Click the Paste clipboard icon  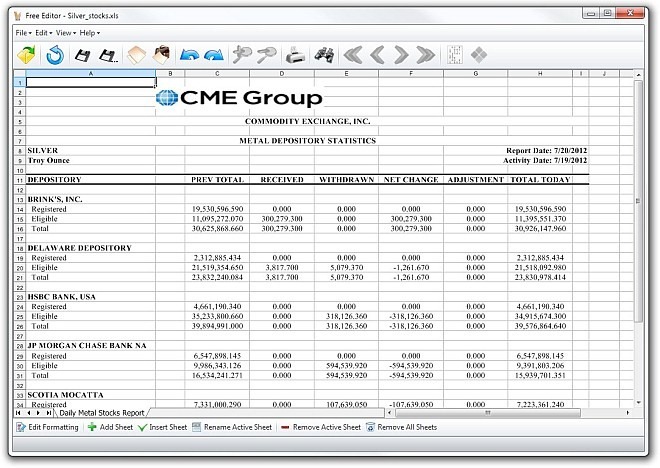point(162,55)
